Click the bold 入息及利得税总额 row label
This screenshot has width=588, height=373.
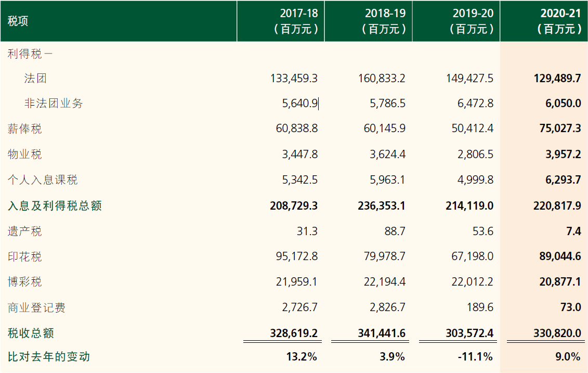tap(55, 206)
